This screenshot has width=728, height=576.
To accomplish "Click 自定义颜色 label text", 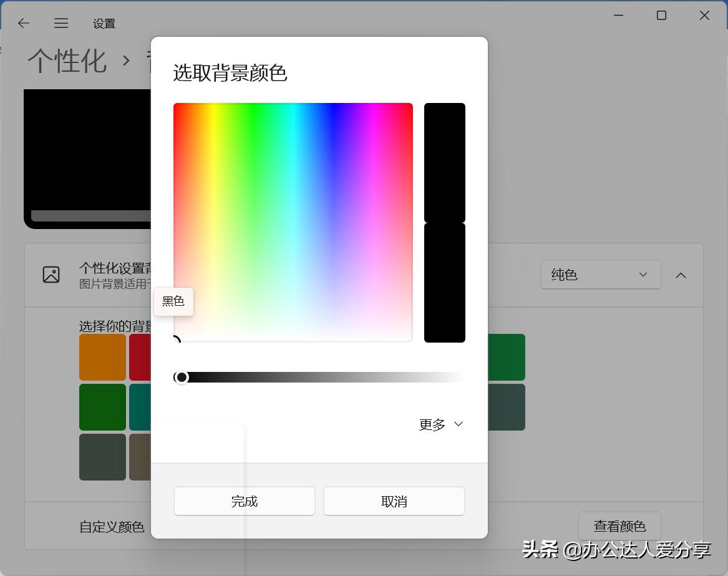I will point(112,527).
